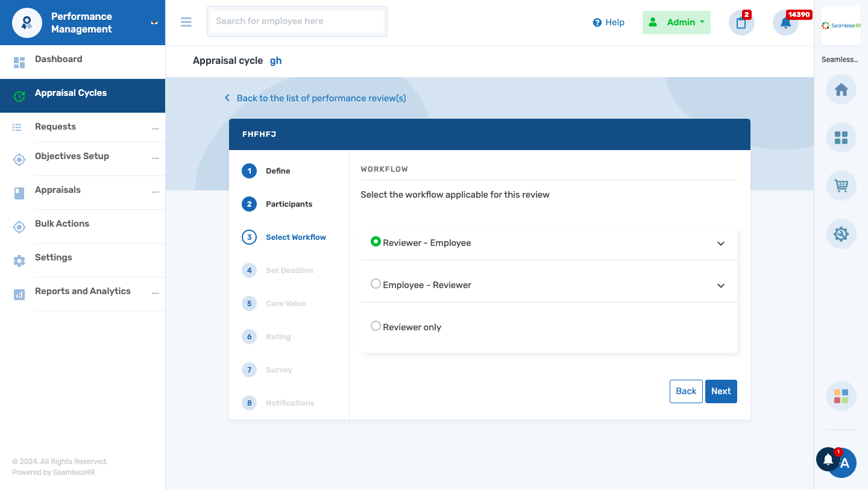Select the Reviewer - Employee workflow

pyautogui.click(x=376, y=242)
